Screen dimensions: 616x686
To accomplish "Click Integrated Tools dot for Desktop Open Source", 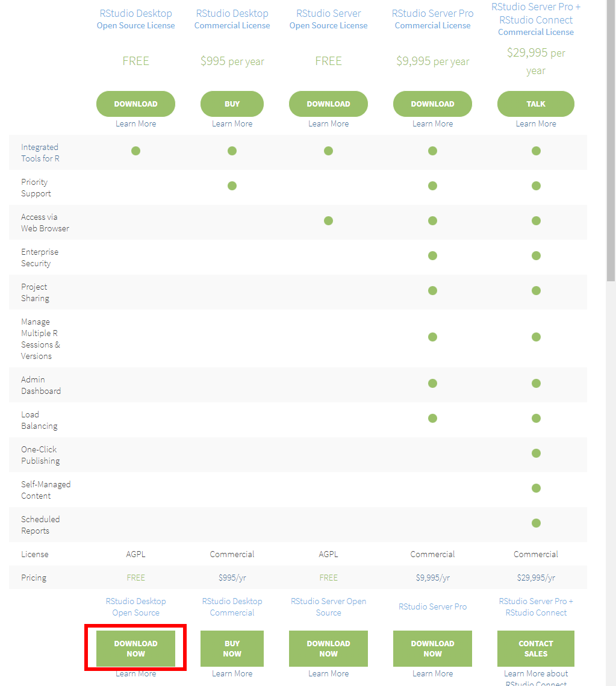I will [135, 151].
